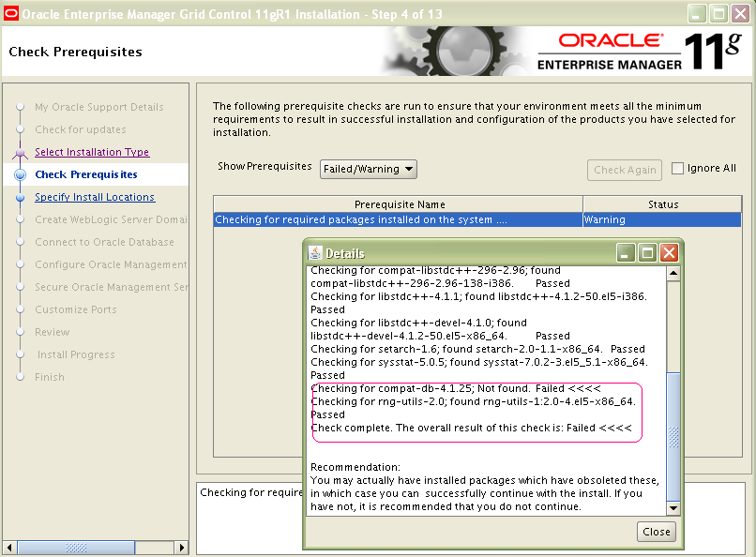Click the Java icon in Details dialog
The image size is (756, 557).
[x=315, y=253]
